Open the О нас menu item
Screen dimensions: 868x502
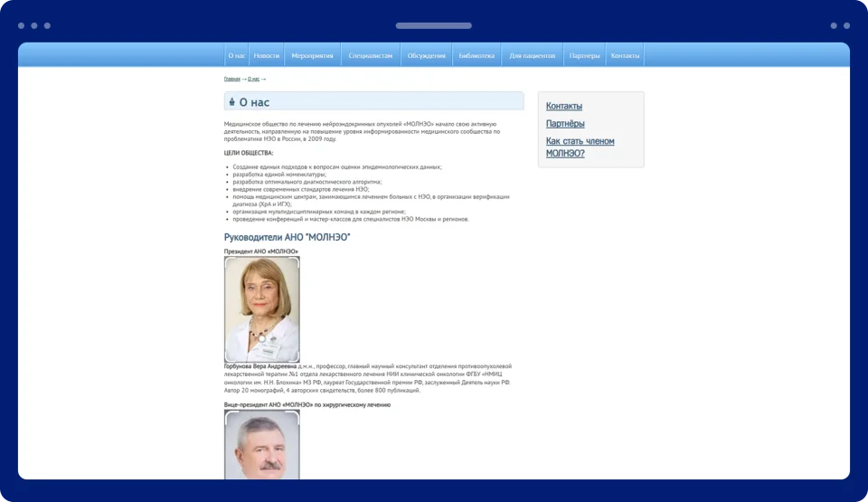(236, 55)
